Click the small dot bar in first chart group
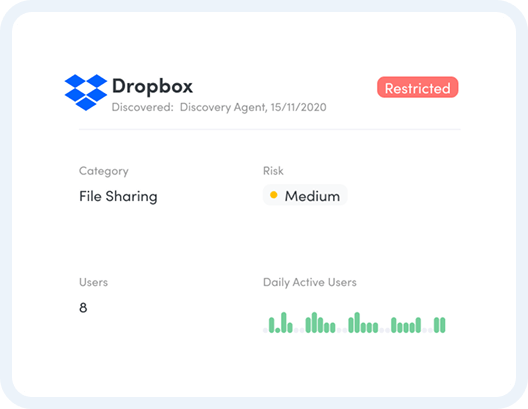This screenshot has width=528, height=409. (277, 330)
